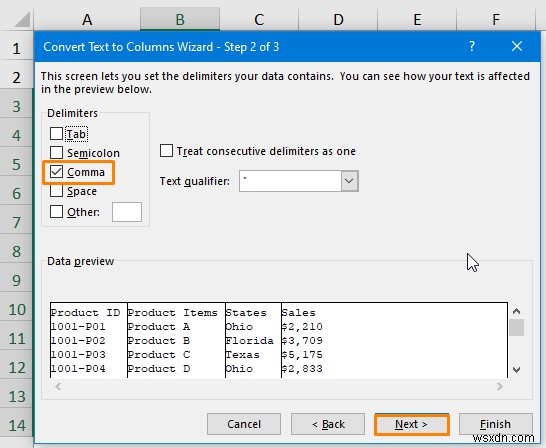Check the Semicolon delimiter option
This screenshot has height=448, width=546.
[x=56, y=152]
